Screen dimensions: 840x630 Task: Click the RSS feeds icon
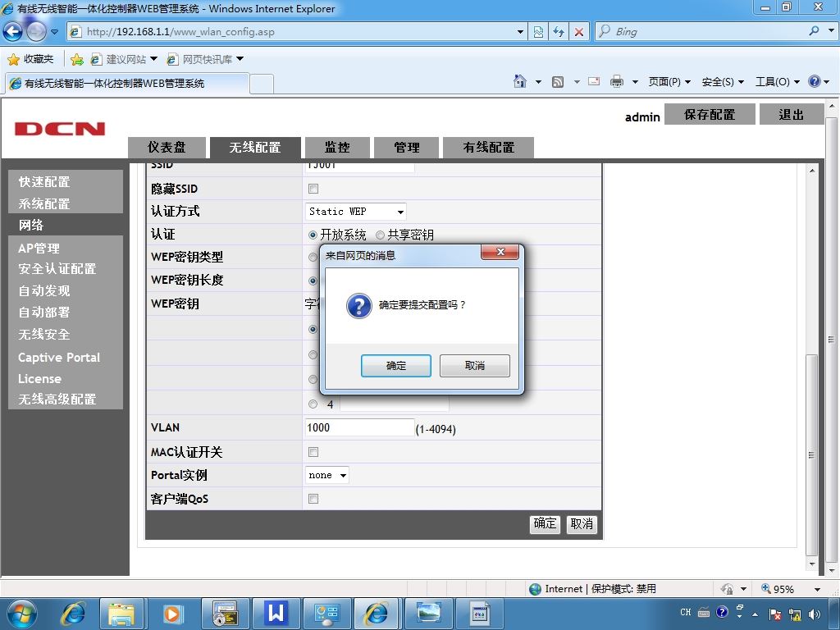click(558, 82)
